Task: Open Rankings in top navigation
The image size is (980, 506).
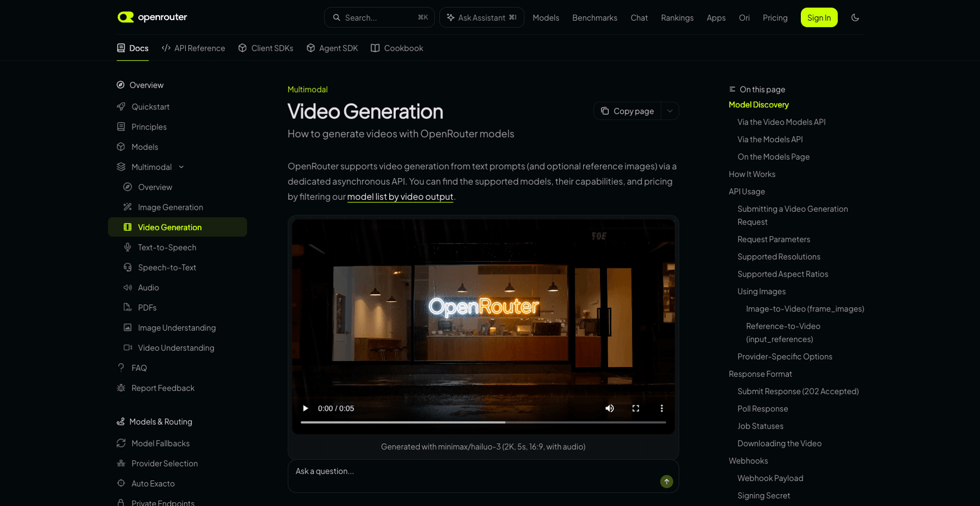Action: pyautogui.click(x=677, y=17)
